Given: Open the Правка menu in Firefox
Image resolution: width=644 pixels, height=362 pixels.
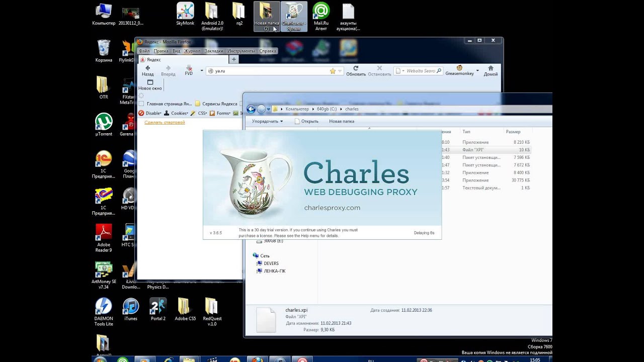Looking at the screenshot, I should pyautogui.click(x=161, y=51).
